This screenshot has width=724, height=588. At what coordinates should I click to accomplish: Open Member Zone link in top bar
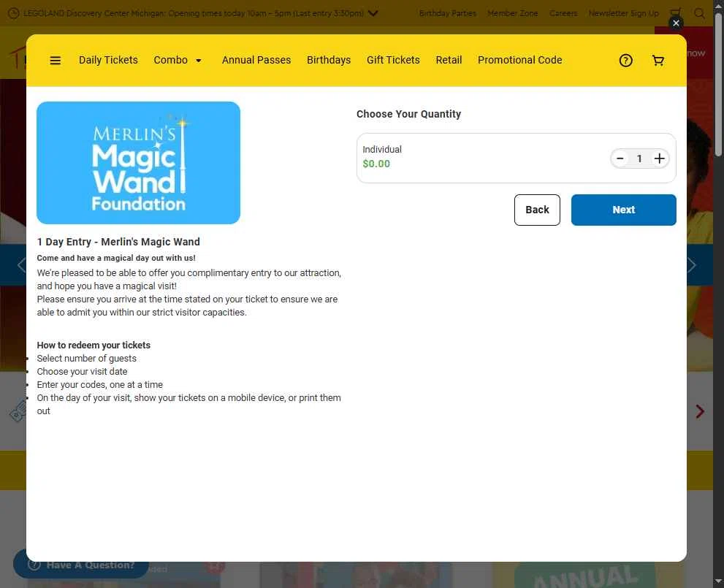click(513, 13)
